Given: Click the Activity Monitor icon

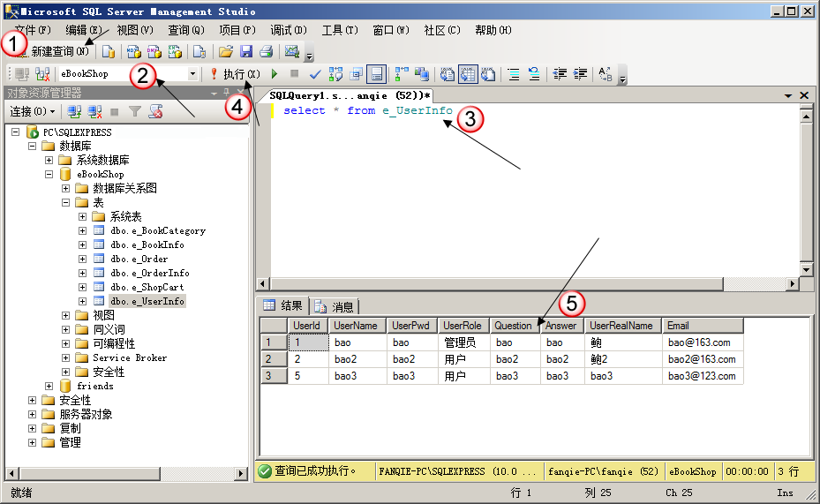Looking at the screenshot, I should click(292, 51).
